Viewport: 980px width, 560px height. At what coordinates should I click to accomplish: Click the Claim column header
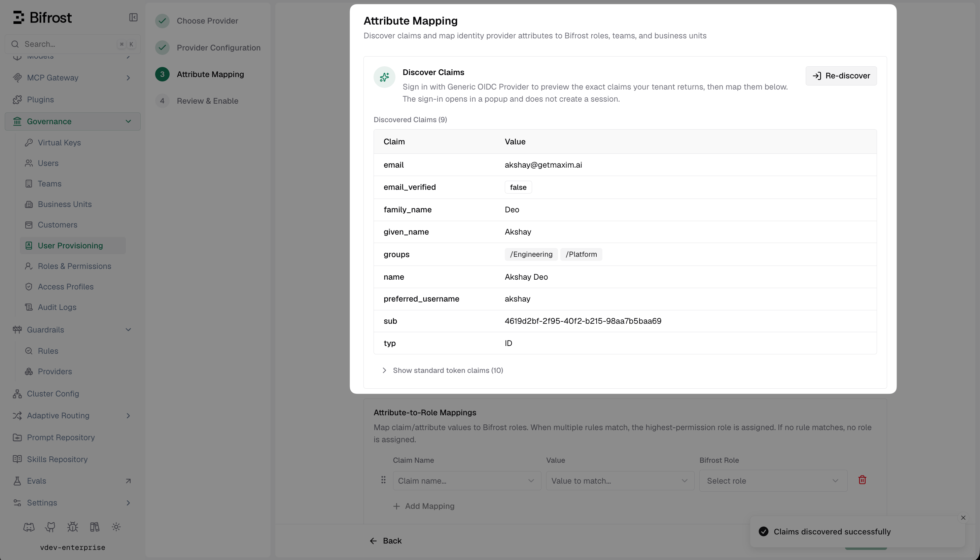pos(394,142)
